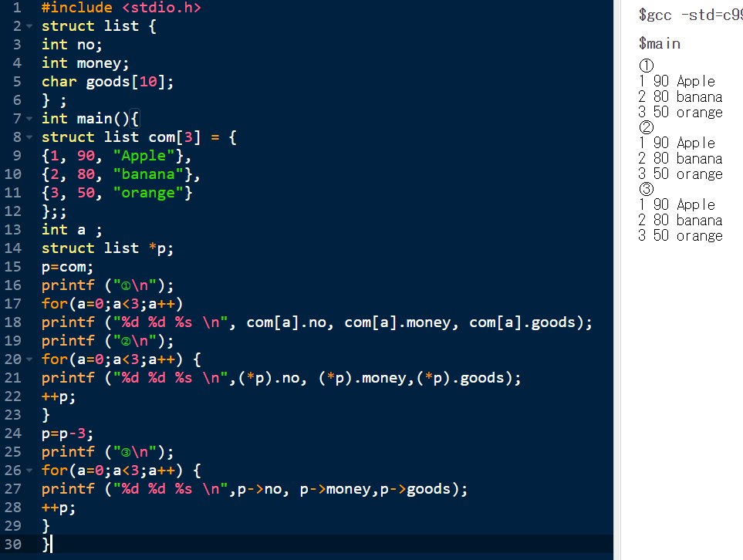Fold the for loop at line 26

(x=29, y=471)
